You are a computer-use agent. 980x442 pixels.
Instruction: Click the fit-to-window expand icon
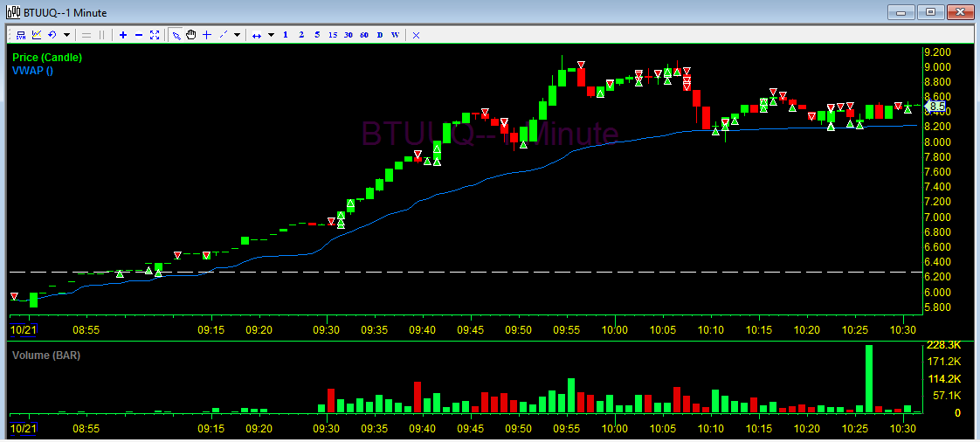[155, 35]
